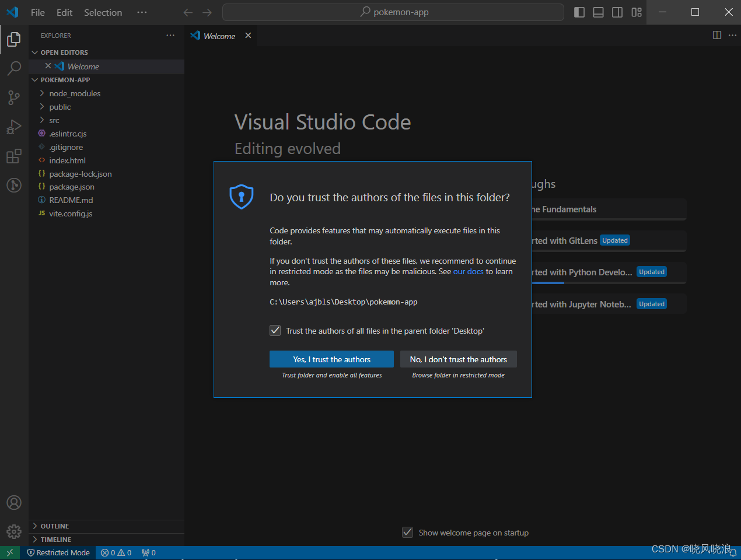Screen dimensions: 741x560
Task: Open the GitLens view icon
Action: tap(14, 185)
